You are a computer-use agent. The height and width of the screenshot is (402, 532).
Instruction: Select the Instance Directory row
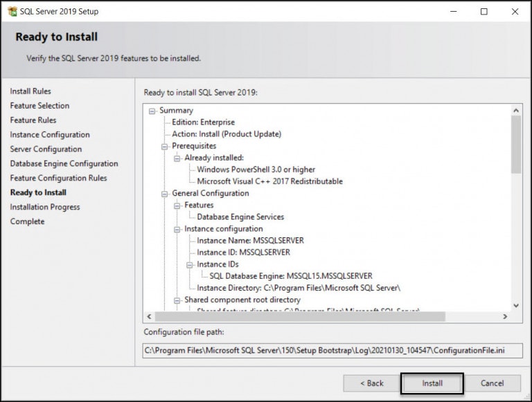pyautogui.click(x=299, y=288)
